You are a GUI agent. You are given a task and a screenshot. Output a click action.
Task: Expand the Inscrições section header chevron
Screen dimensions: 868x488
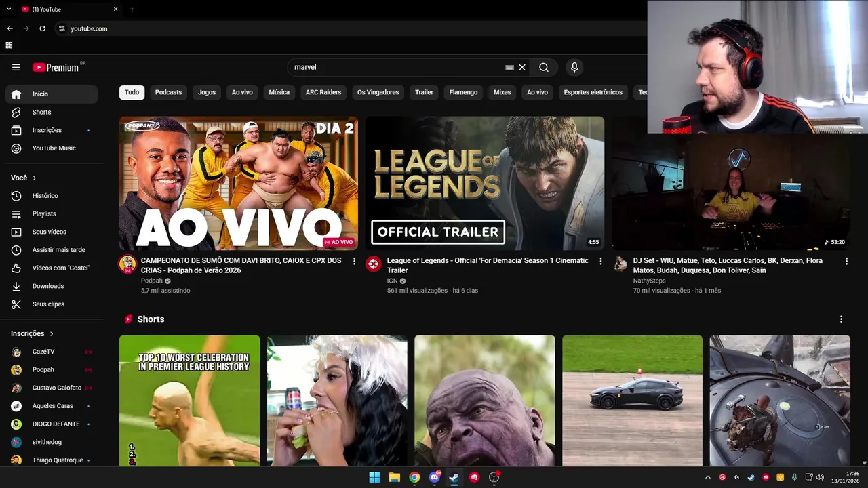click(x=52, y=333)
